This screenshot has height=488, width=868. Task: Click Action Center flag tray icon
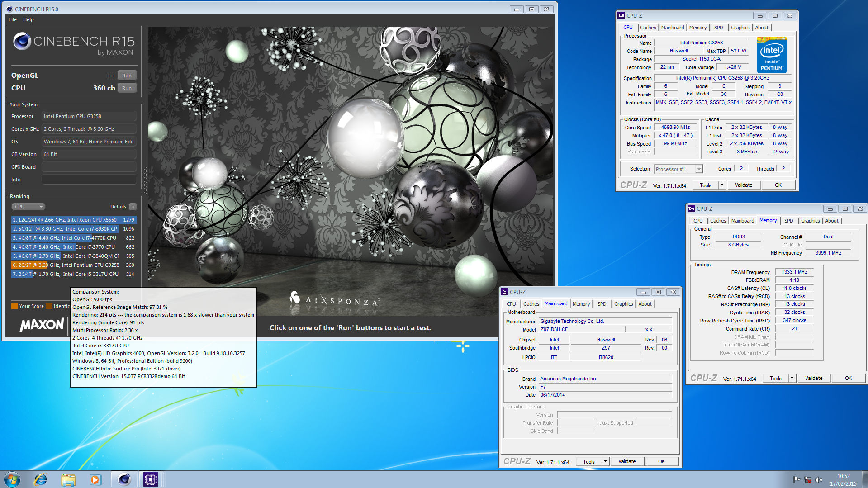click(x=797, y=480)
